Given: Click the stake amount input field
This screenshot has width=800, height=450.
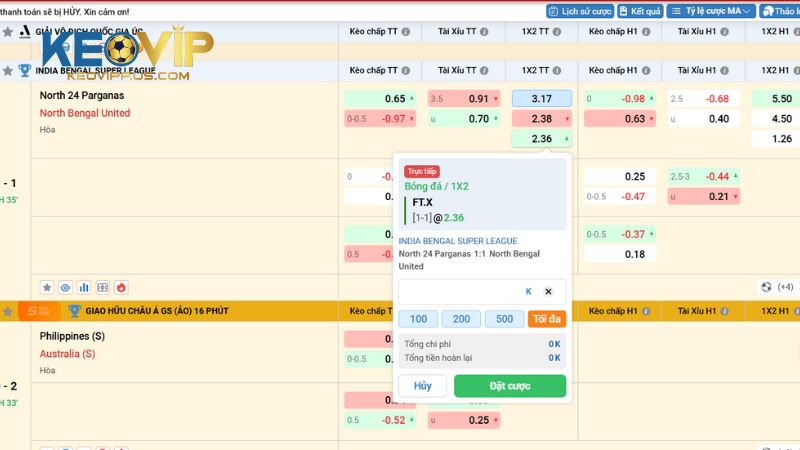Looking at the screenshot, I should coord(460,292).
